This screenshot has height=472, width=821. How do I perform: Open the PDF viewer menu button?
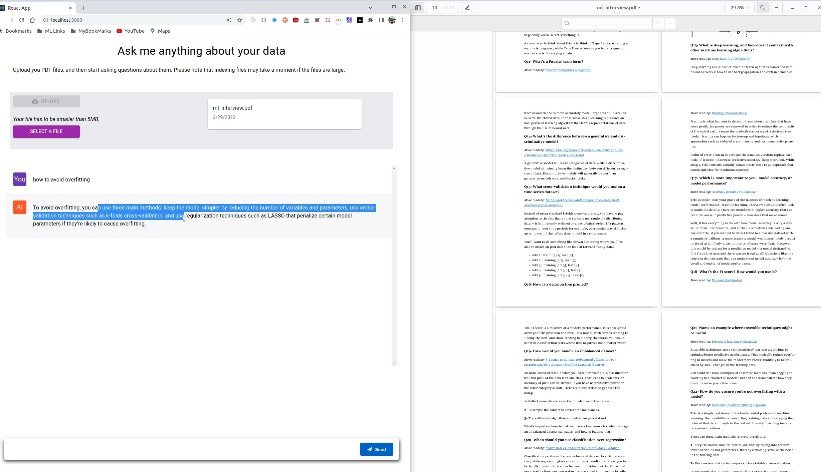click(776, 8)
